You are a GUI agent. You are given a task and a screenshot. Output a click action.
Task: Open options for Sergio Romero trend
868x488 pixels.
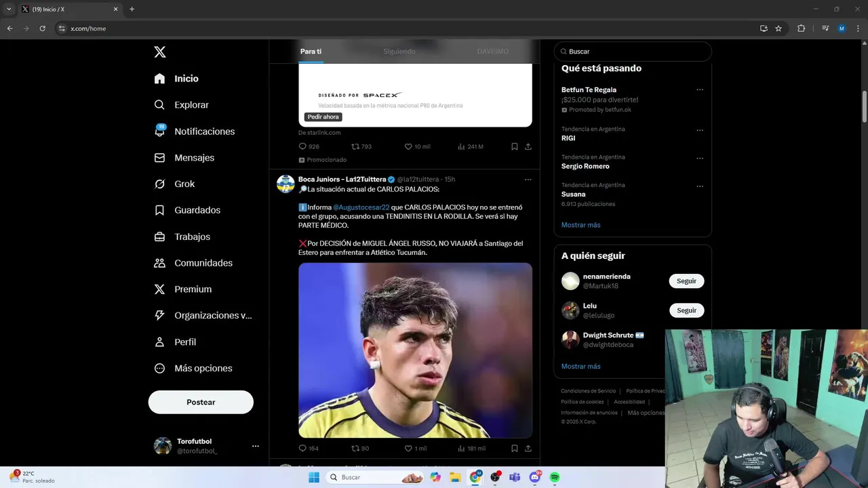tap(700, 159)
